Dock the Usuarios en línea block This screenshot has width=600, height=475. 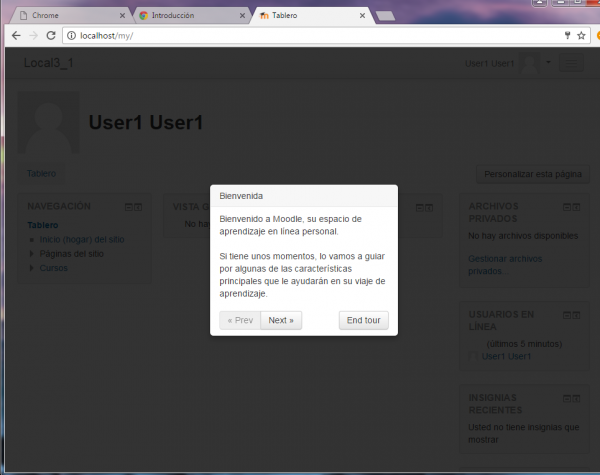point(576,315)
